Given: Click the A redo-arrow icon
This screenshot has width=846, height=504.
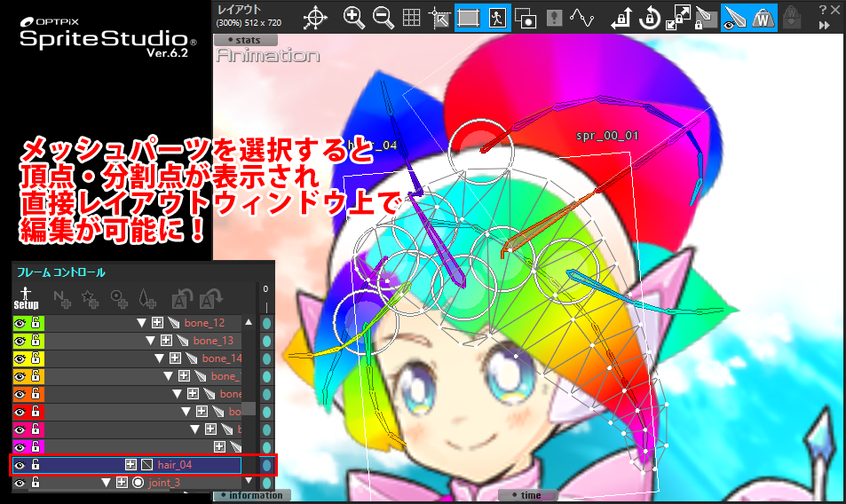Looking at the screenshot, I should (x=210, y=299).
